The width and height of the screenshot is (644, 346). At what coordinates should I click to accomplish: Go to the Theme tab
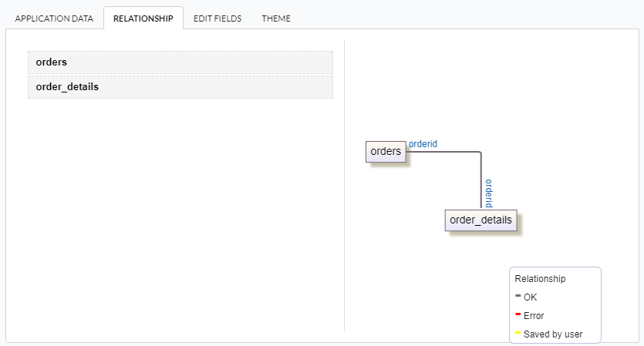[276, 18]
